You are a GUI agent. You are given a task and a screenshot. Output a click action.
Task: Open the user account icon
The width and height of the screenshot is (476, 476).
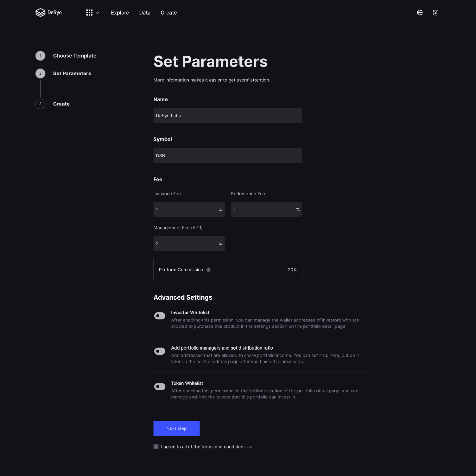click(435, 12)
